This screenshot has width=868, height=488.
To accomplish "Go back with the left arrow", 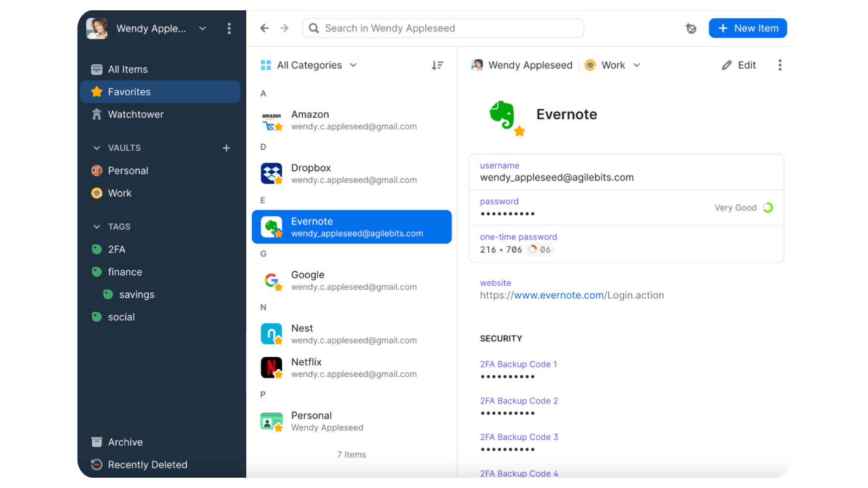I will pyautogui.click(x=264, y=28).
